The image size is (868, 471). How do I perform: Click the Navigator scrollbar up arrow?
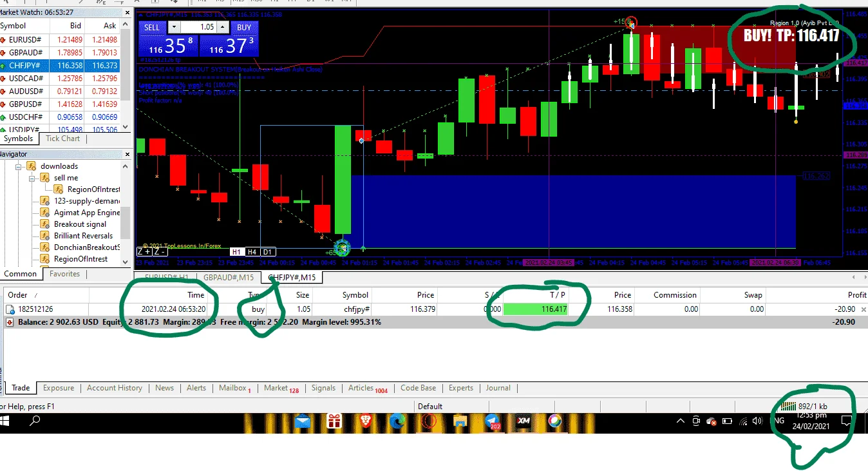tap(126, 166)
